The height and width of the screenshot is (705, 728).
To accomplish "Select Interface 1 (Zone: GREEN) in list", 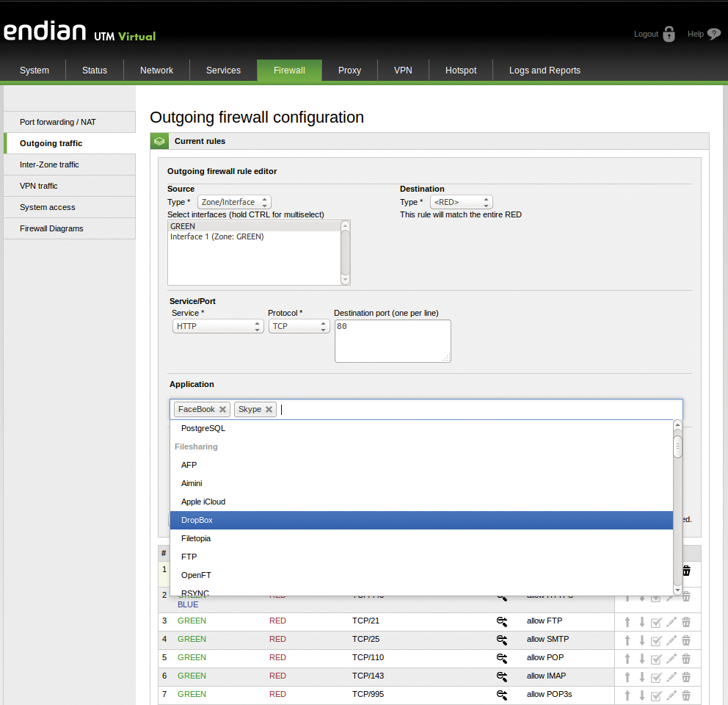I will (x=255, y=236).
